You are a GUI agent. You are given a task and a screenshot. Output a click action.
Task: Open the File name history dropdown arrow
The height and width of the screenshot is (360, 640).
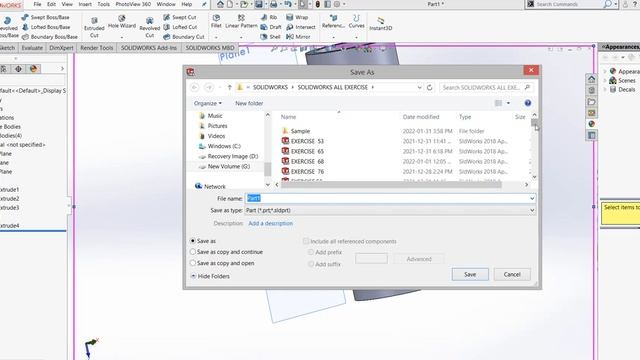(x=532, y=198)
